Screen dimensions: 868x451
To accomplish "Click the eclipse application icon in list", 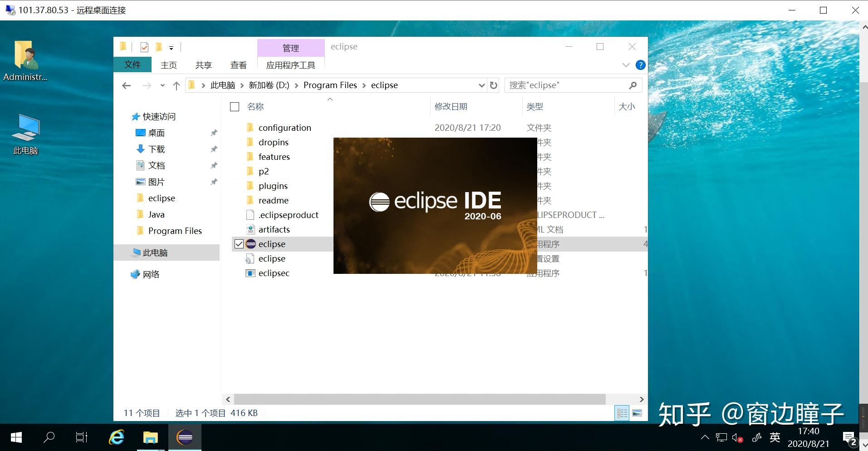I will (x=251, y=244).
